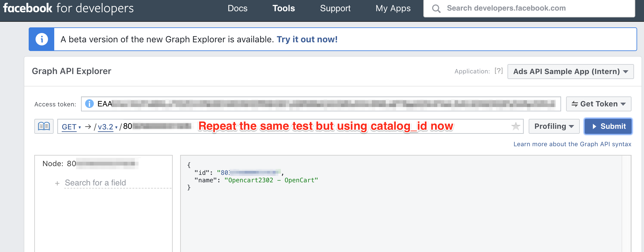Open 'Learn more about the Graph API syntax'
This screenshot has width=644, height=252.
[x=572, y=144]
